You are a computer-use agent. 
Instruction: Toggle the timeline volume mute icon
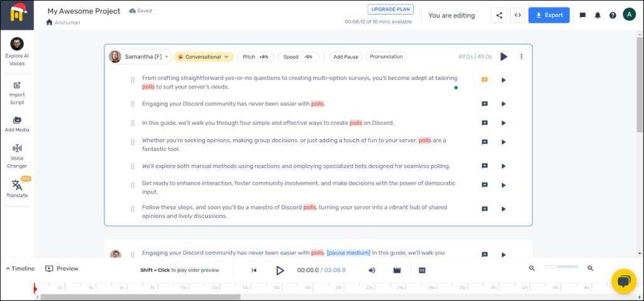tap(372, 270)
